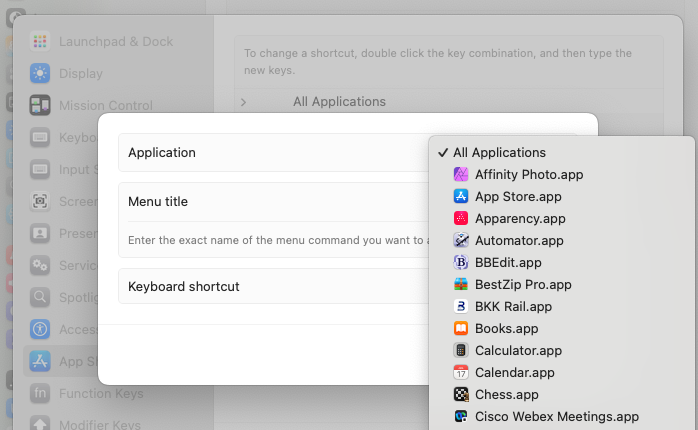Click BestZip Pro.app text in list

point(523,284)
